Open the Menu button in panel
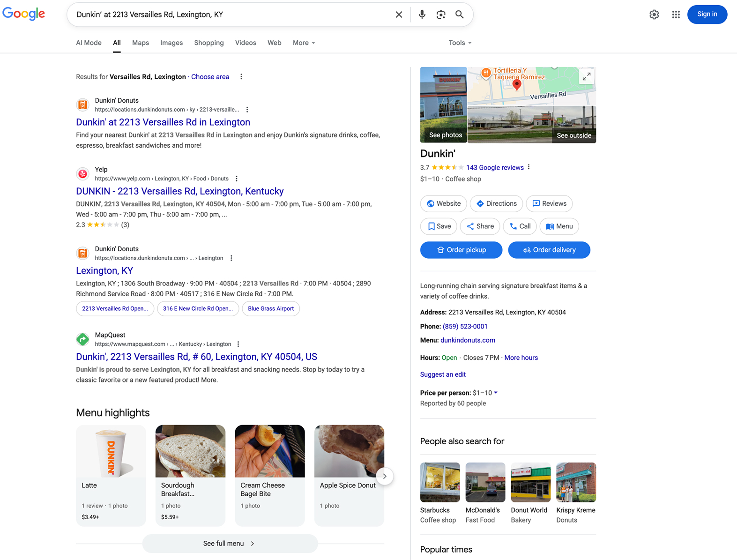This screenshot has width=737, height=560. 559,226
